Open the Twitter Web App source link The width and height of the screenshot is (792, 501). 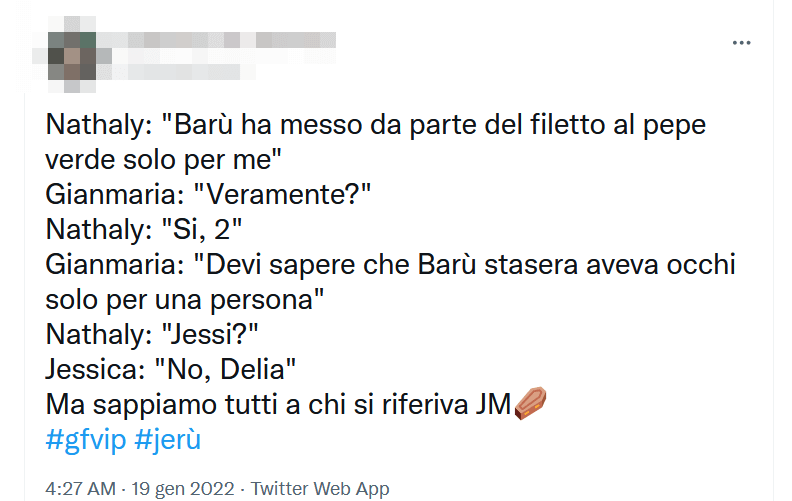click(x=320, y=489)
